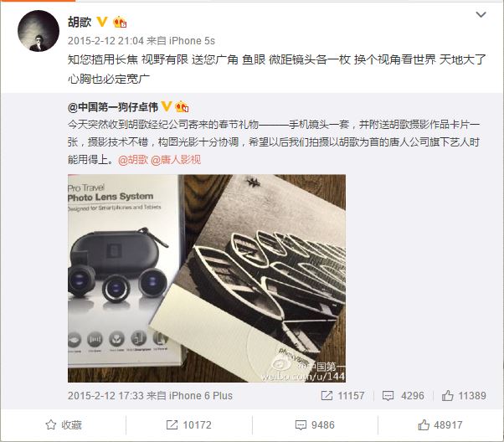Enlarge the lens kit and photo card image
The width and height of the screenshot is (504, 442).
tap(207, 279)
